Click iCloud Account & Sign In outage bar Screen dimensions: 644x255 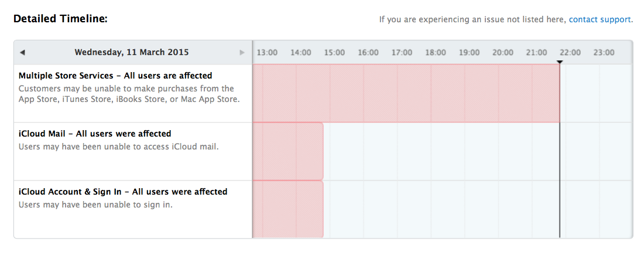click(x=288, y=209)
